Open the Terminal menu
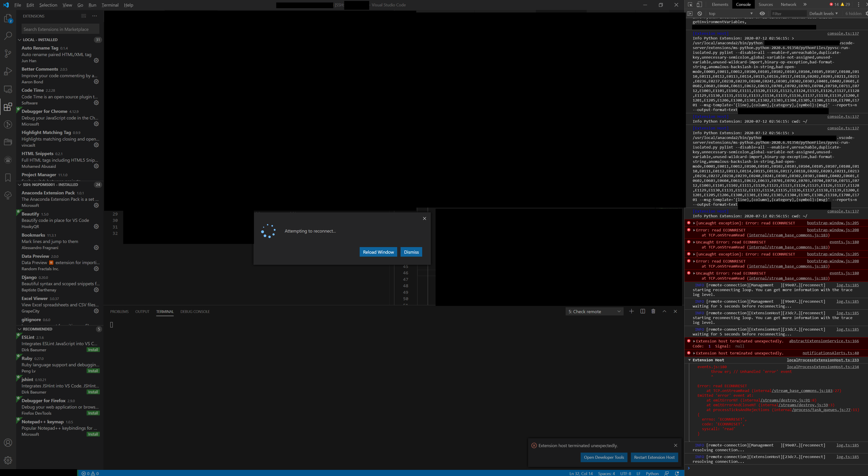The image size is (868, 476). (110, 5)
